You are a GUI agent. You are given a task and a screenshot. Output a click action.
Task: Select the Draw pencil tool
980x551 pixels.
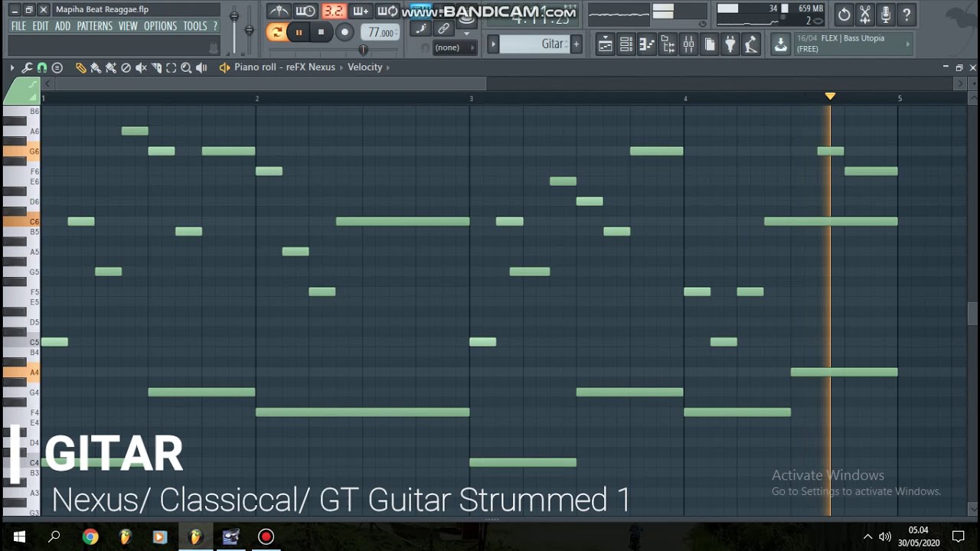[x=80, y=67]
